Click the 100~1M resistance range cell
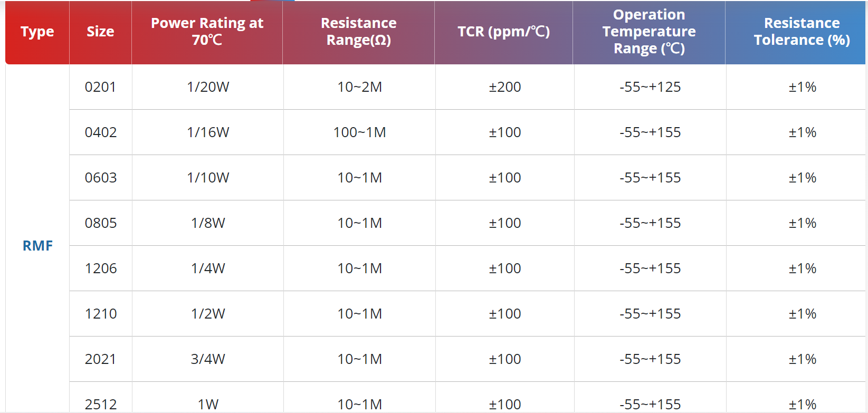This screenshot has width=868, height=413. tap(359, 132)
